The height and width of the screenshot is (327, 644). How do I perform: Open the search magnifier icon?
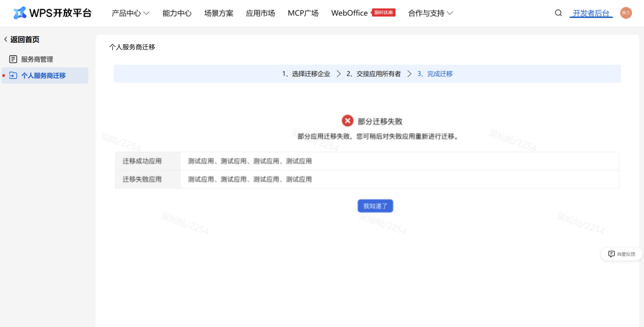[x=558, y=13]
